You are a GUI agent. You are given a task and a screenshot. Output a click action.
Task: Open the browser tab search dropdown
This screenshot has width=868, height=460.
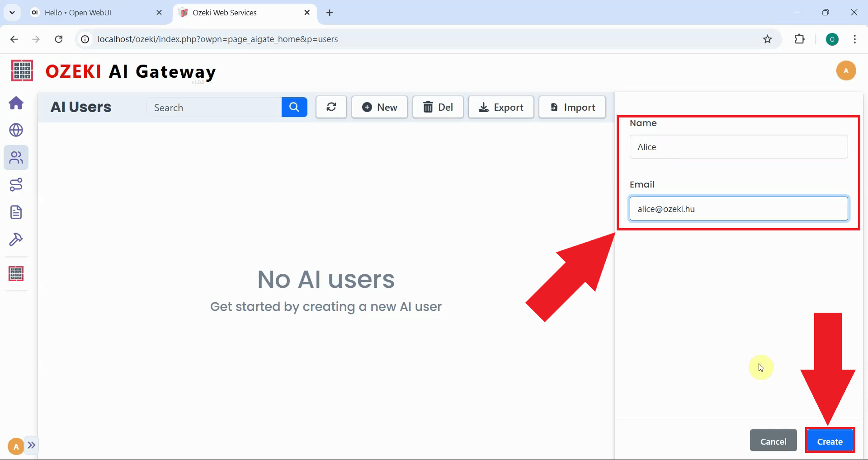(x=12, y=12)
